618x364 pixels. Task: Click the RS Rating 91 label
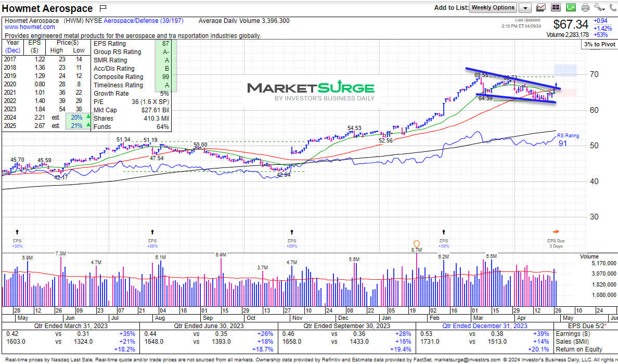coord(568,140)
